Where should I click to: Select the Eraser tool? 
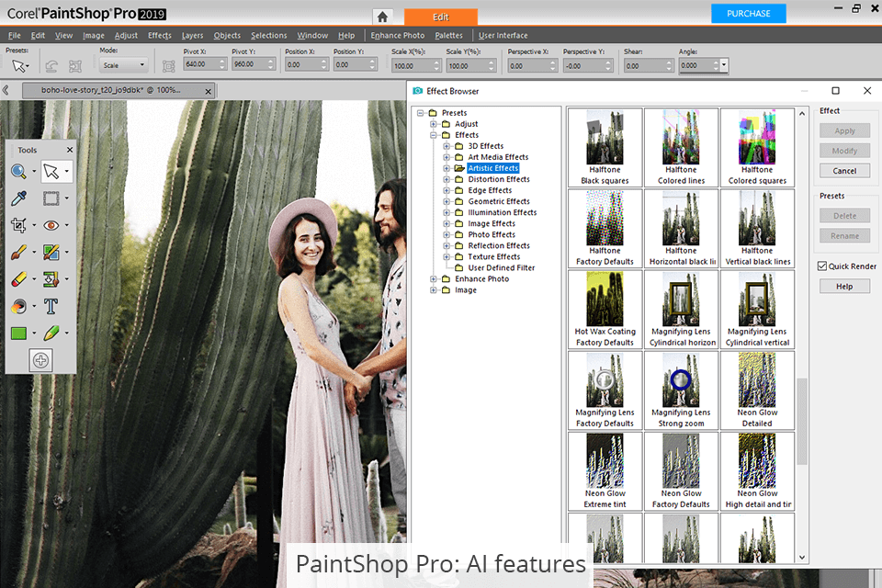pos(18,279)
